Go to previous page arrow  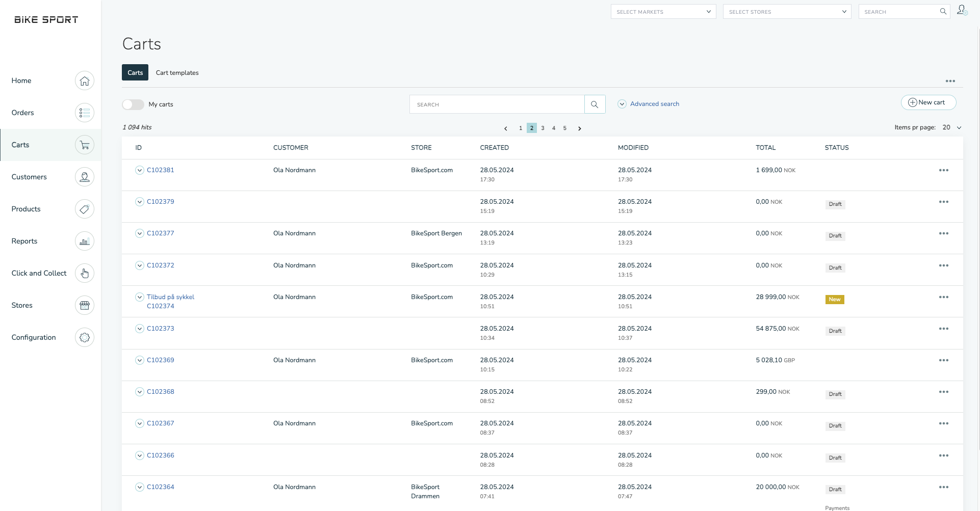coord(505,128)
